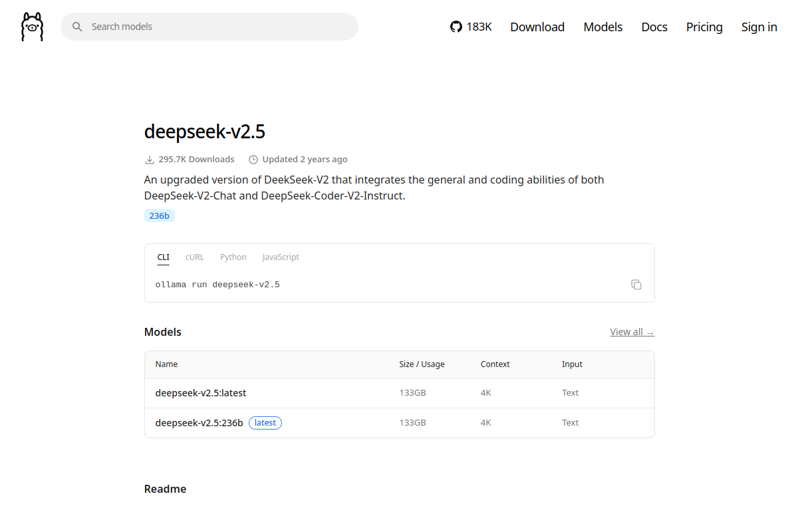Select the CLI tab

pos(164,257)
